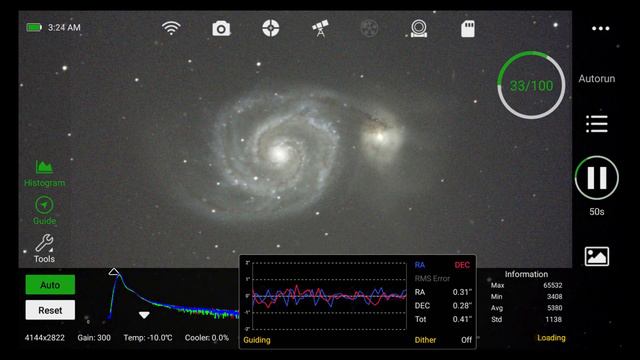Adjust the upper histogram black point marker

tap(114, 271)
